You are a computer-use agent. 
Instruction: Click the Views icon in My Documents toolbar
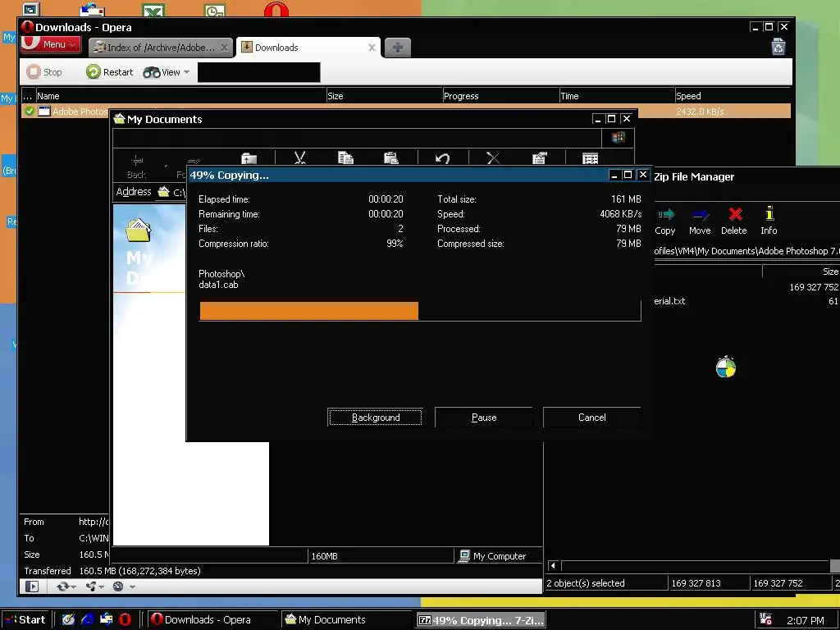[x=591, y=158]
